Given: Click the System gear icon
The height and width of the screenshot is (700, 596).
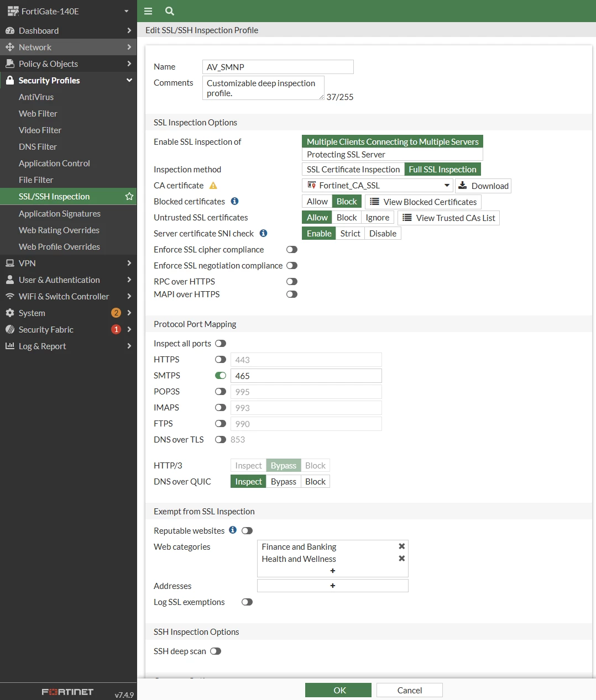Looking at the screenshot, I should pyautogui.click(x=10, y=313).
